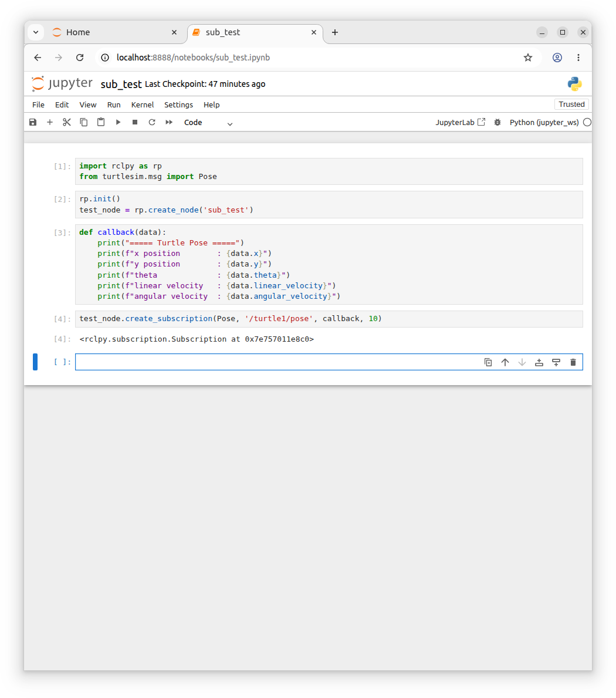Click the rp.init() code cell

[x=329, y=204]
